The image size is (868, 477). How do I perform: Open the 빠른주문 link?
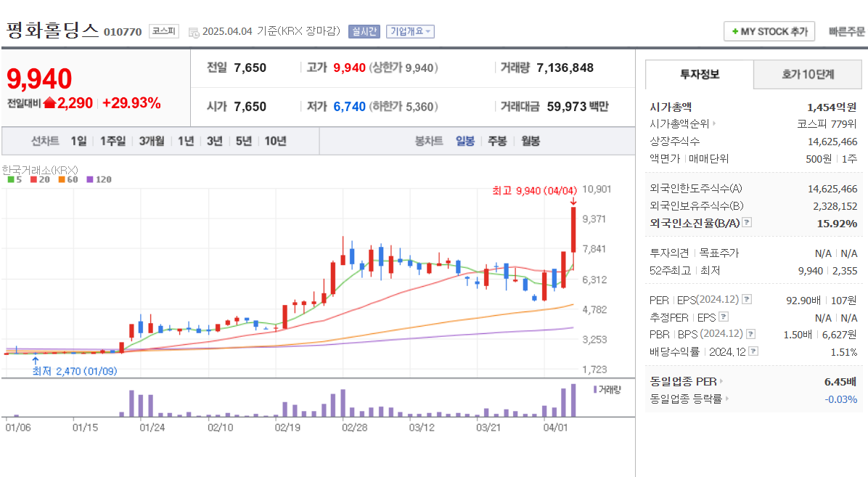pos(847,31)
